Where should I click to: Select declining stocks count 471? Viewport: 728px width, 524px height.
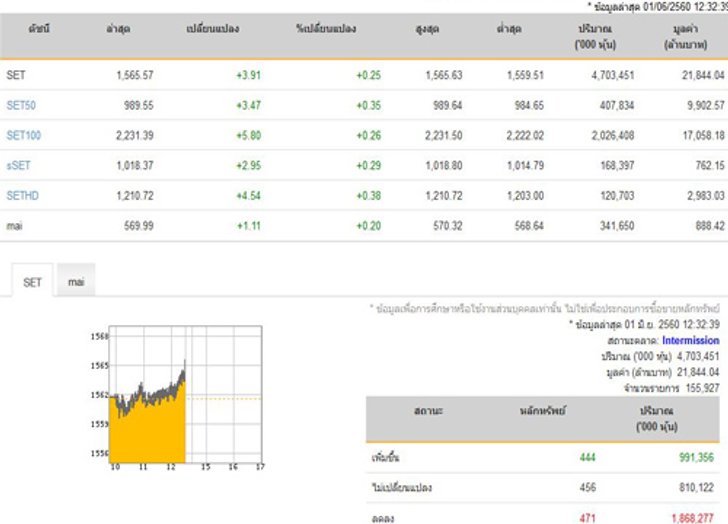point(587,518)
